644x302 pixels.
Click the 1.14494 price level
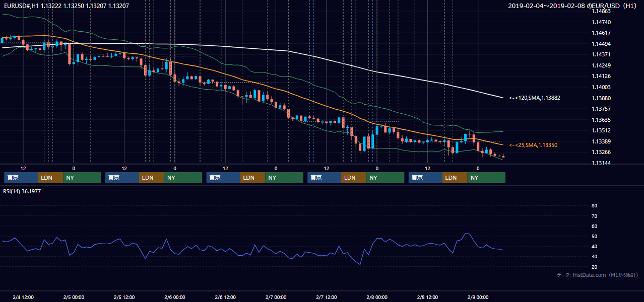[x=601, y=44]
